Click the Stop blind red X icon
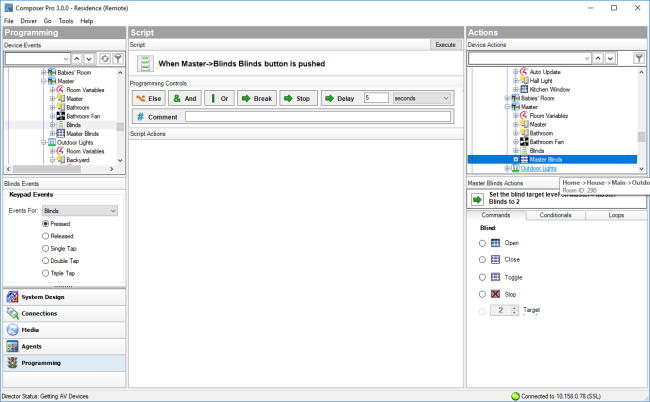The image size is (650, 402). click(x=495, y=294)
